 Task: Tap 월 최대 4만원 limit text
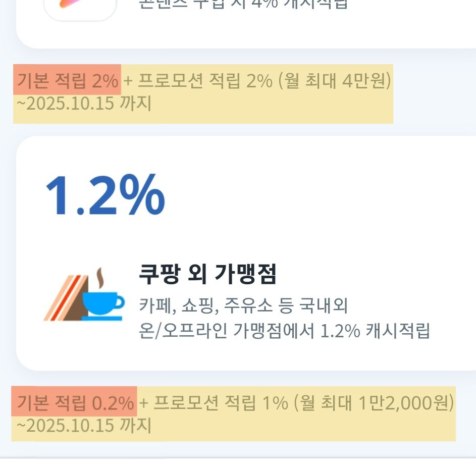point(335,81)
